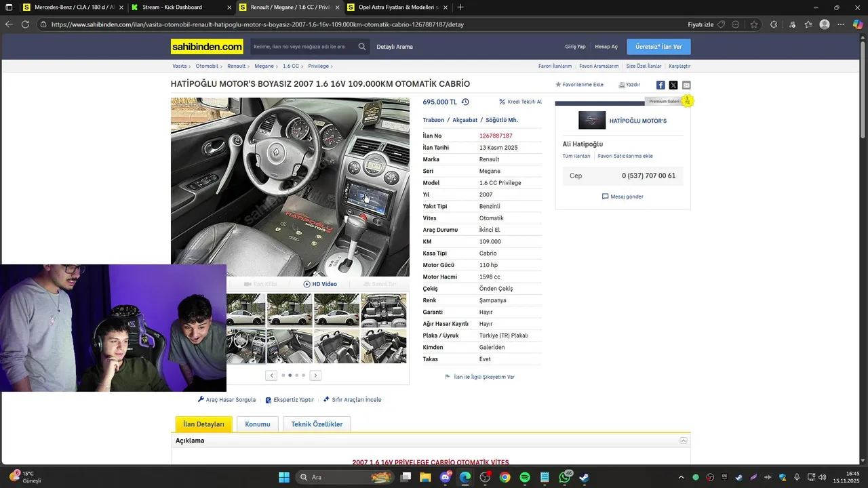Open the Edge Copilot icon
This screenshot has width=868, height=488.
pyautogui.click(x=858, y=24)
